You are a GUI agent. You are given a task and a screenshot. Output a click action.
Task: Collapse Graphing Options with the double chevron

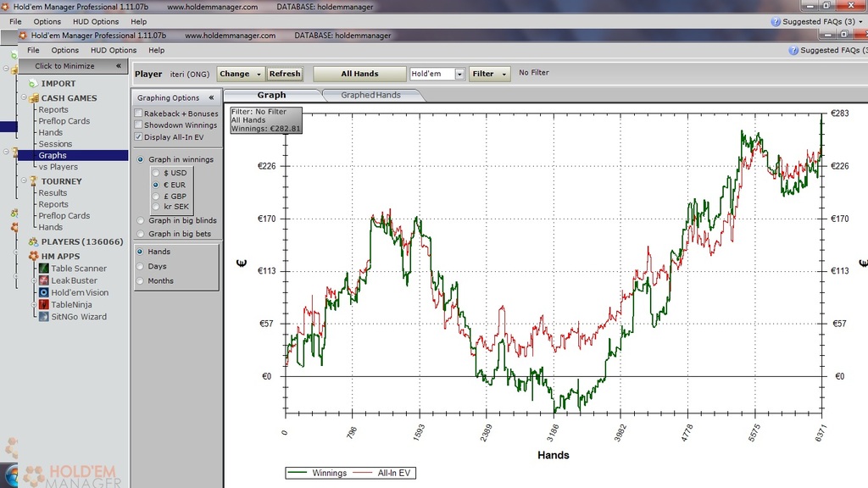[x=211, y=98]
